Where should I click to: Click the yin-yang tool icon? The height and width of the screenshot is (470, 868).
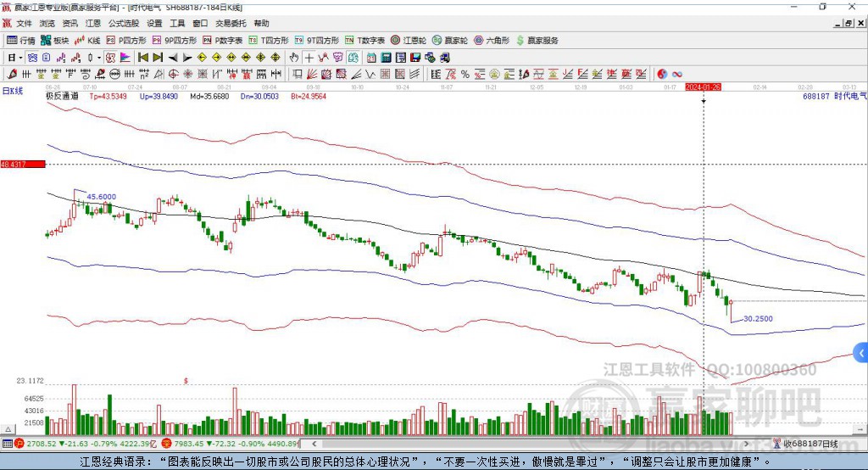[x=662, y=75]
